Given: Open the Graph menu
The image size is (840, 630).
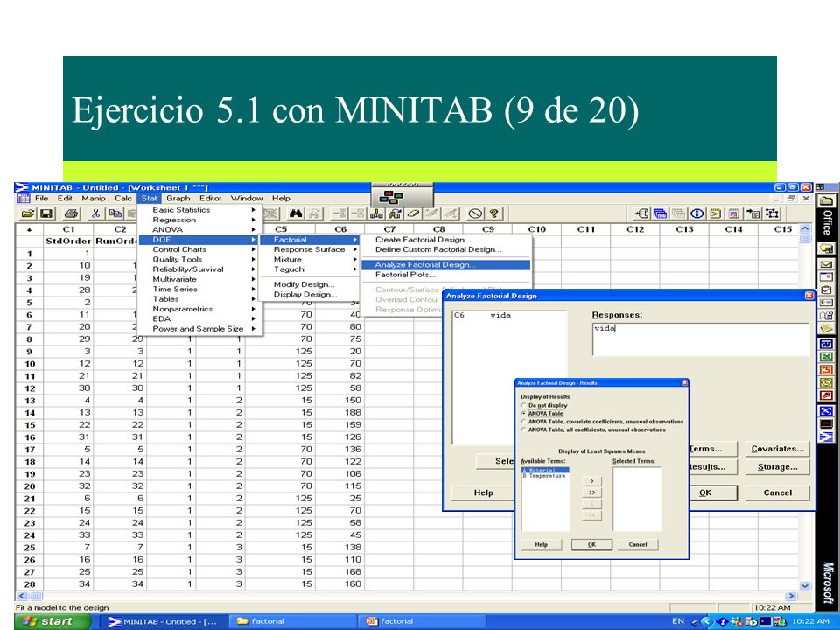Looking at the screenshot, I should click(x=178, y=199).
